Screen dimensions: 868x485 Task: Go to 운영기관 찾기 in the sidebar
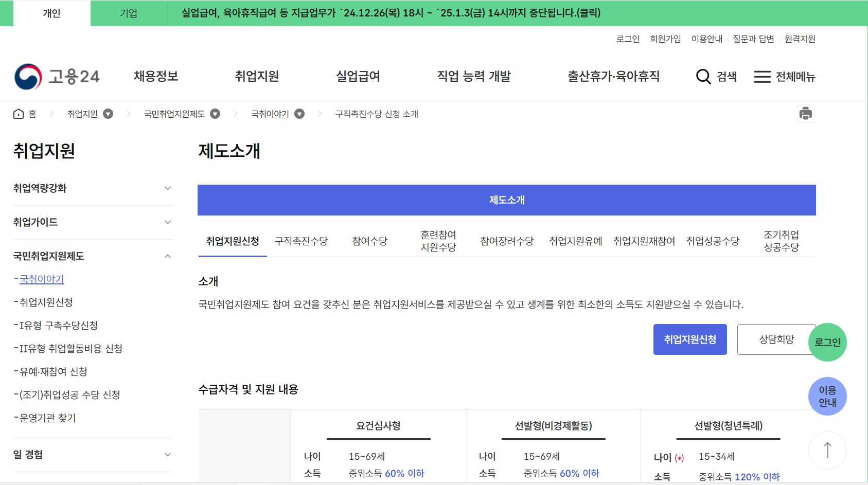47,418
